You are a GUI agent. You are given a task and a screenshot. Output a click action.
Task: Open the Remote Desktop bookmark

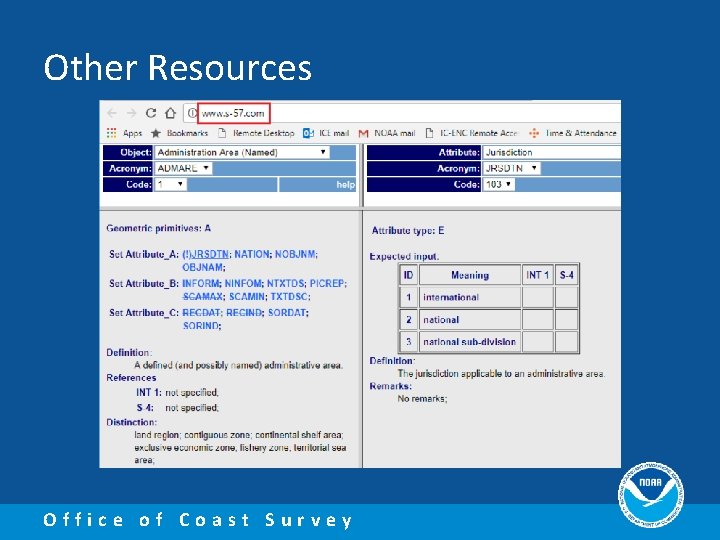pos(256,133)
